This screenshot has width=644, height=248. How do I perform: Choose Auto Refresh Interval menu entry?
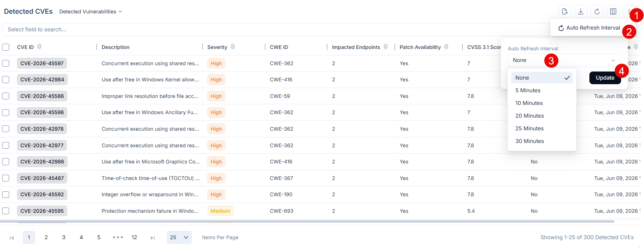pyautogui.click(x=589, y=28)
